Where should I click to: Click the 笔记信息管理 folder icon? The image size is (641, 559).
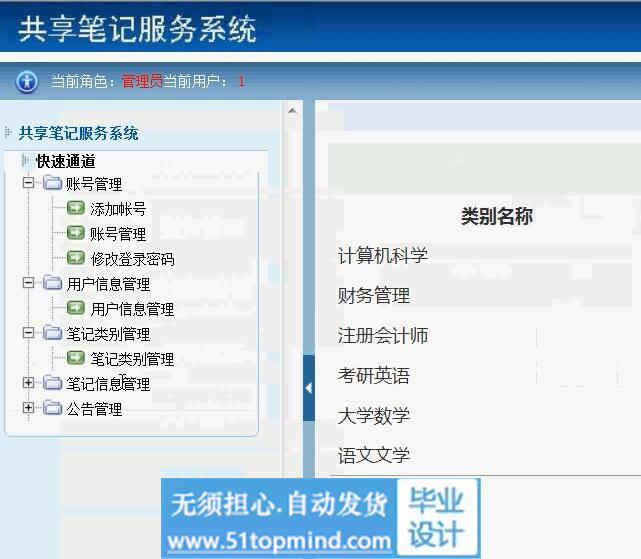point(52,383)
